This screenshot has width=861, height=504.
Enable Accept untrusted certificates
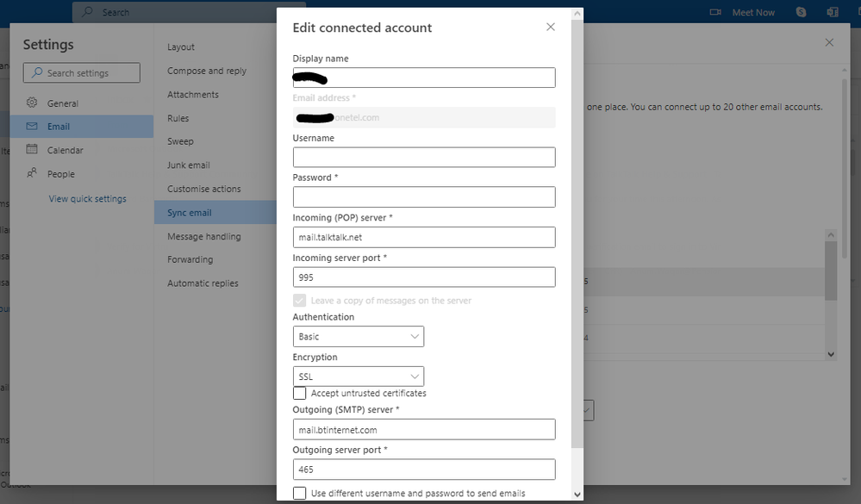[298, 393]
